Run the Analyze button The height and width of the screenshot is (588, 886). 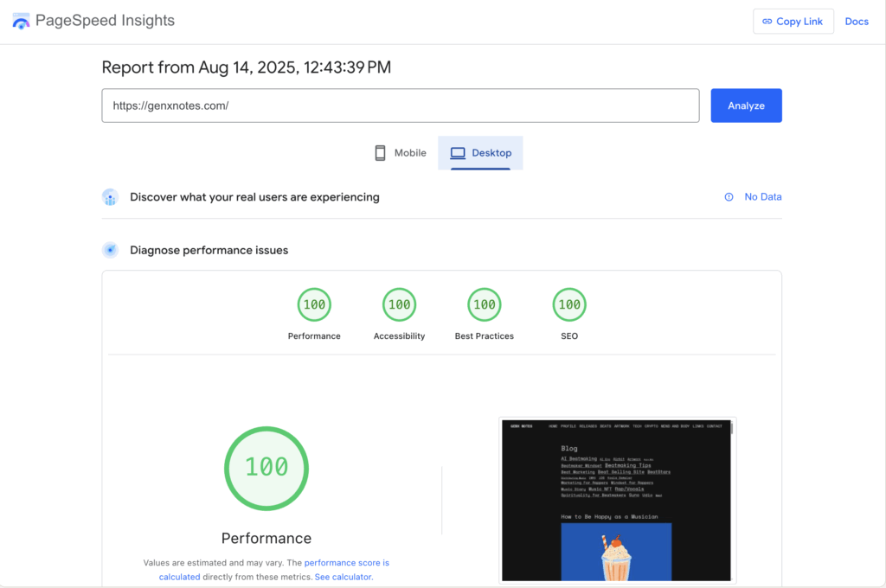tap(746, 105)
